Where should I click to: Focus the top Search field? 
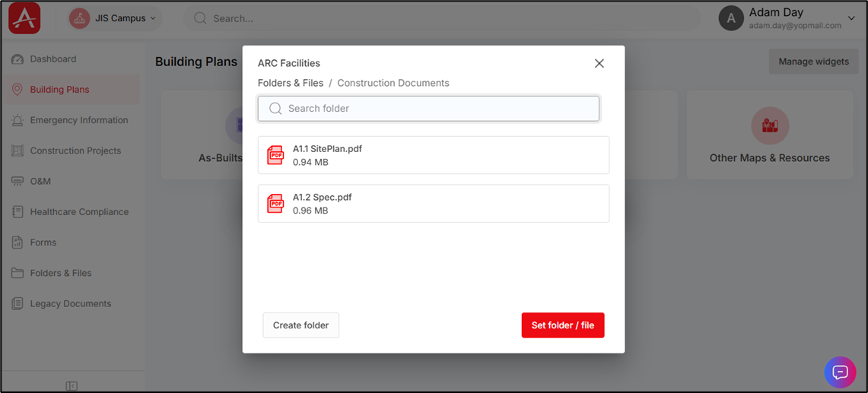[442, 18]
